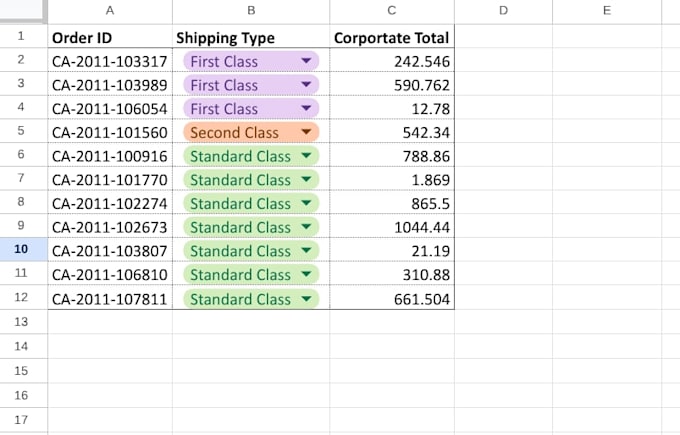The image size is (680, 435).
Task: Select column E header
Action: pos(607,11)
